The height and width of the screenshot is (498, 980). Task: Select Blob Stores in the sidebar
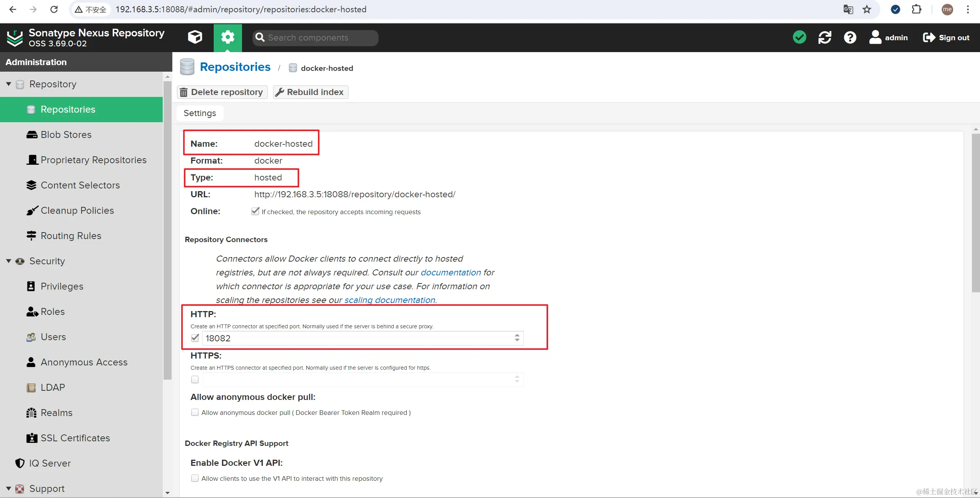tap(66, 134)
